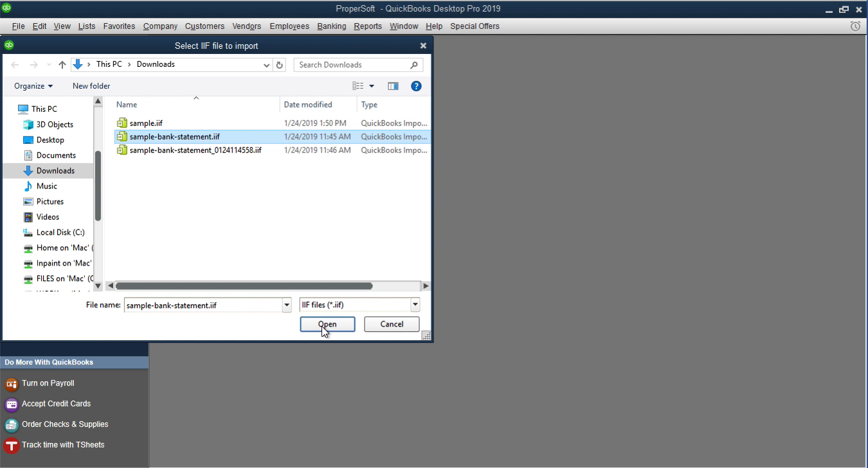Screen dimensions: 868x468
Task: Click the back navigation arrow
Action: [x=15, y=64]
